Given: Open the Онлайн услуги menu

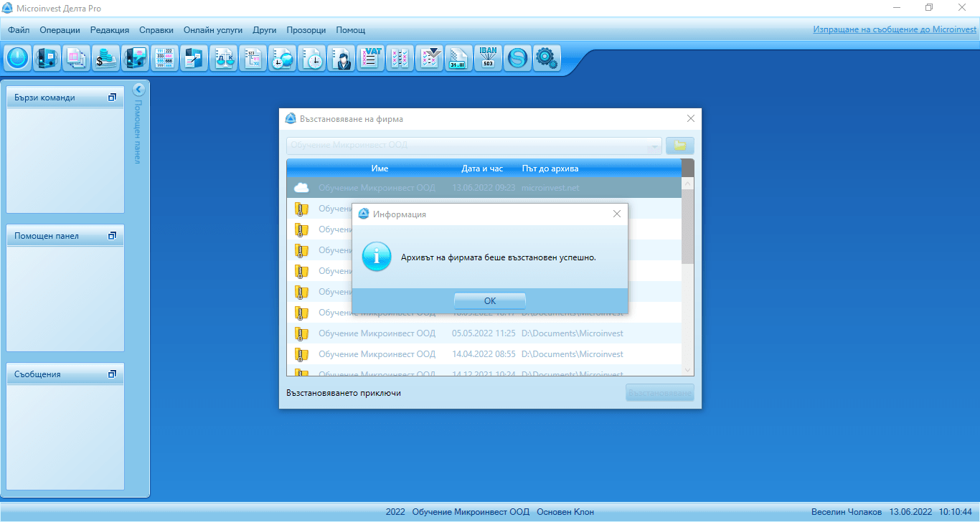Looking at the screenshot, I should (213, 30).
